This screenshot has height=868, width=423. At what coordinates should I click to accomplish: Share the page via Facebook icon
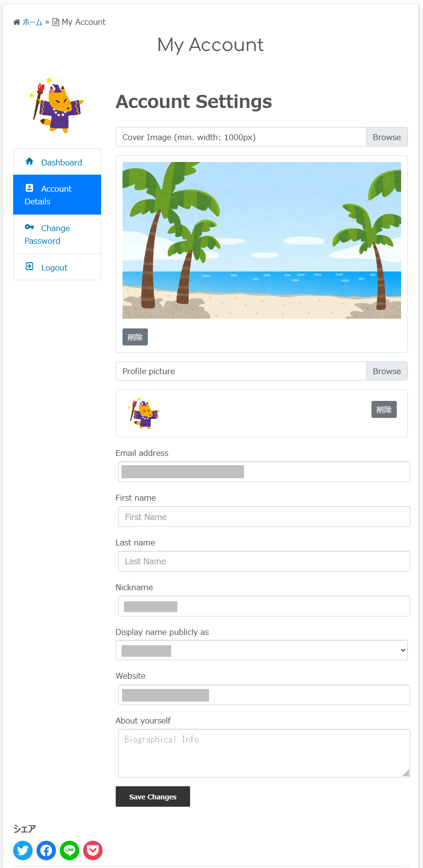tap(46, 850)
